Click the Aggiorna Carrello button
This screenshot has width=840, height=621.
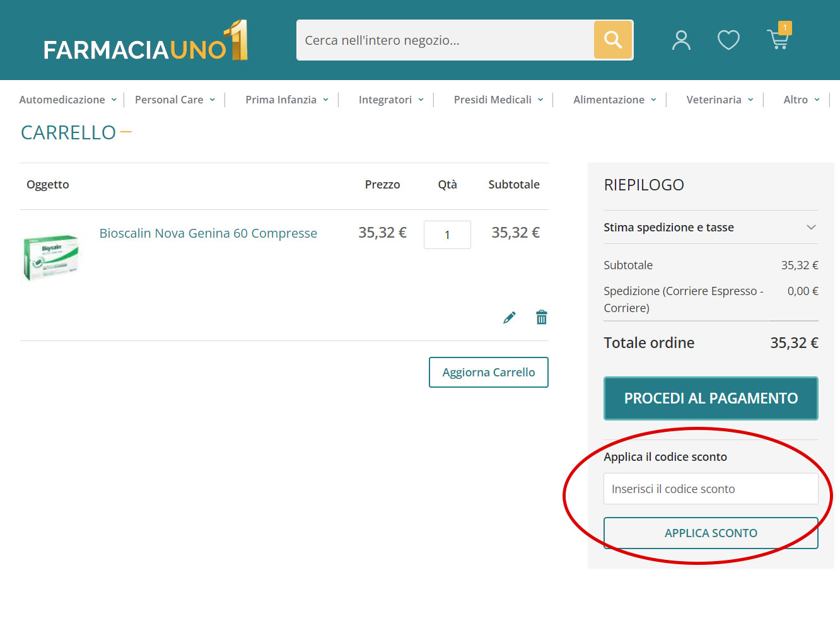pos(489,372)
